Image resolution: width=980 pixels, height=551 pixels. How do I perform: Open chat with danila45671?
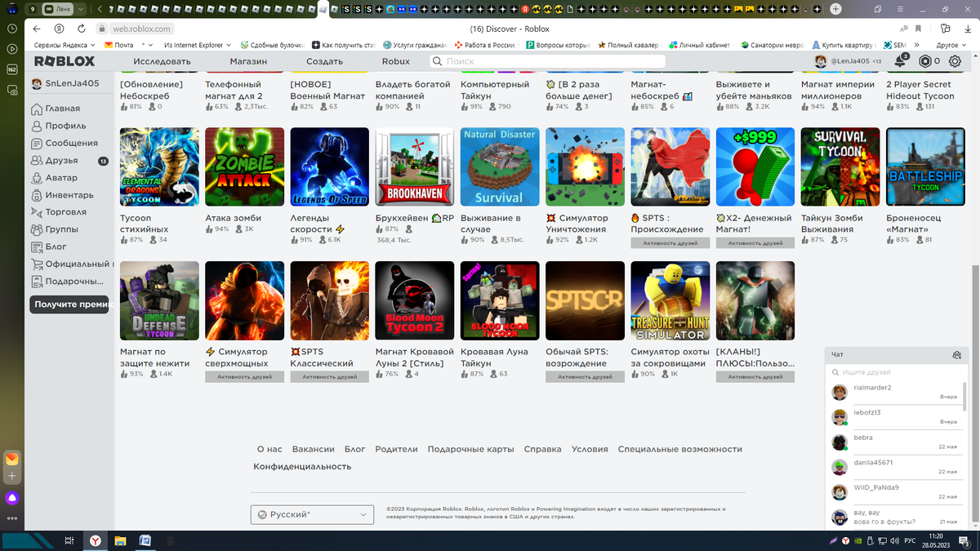point(894,467)
